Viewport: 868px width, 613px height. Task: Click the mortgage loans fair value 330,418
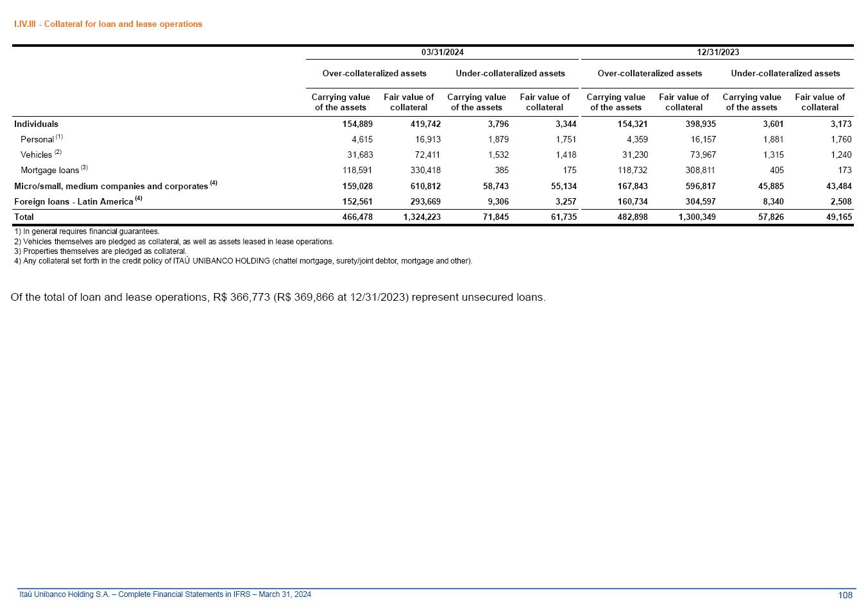click(425, 171)
